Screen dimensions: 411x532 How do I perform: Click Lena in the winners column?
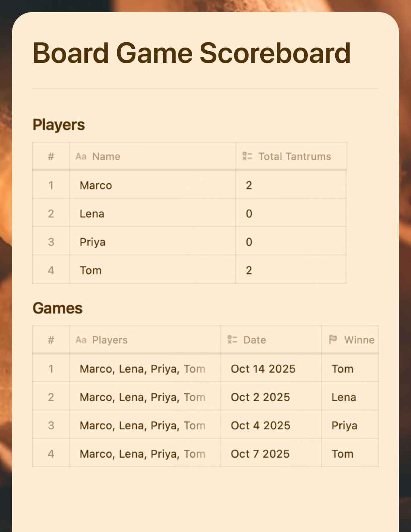click(343, 397)
